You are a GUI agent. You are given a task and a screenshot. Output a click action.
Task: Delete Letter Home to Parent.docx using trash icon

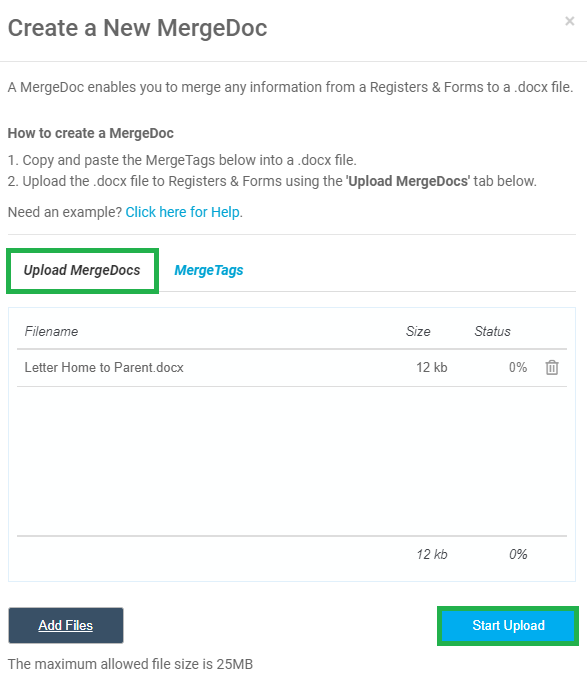point(552,368)
